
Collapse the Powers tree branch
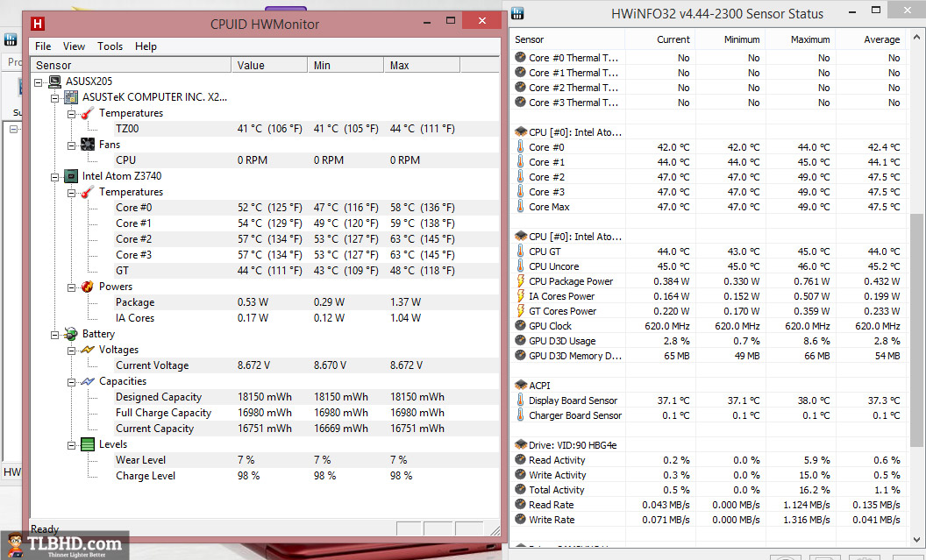pos(71,288)
